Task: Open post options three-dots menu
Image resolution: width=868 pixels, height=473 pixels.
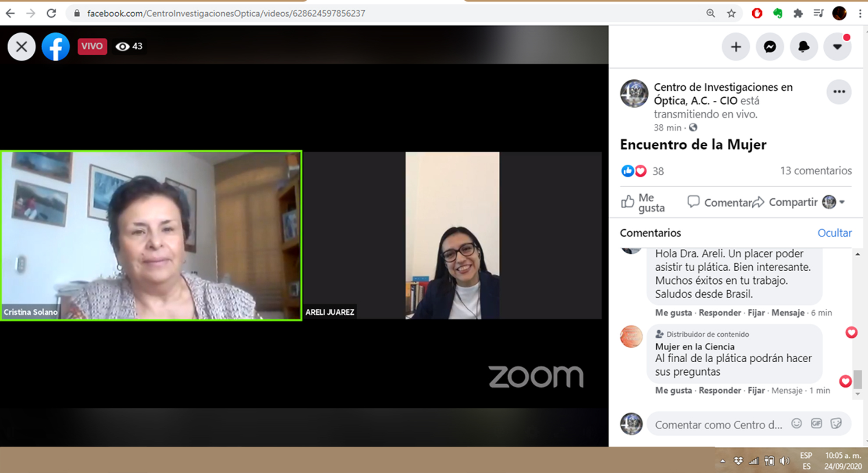Action: [839, 92]
